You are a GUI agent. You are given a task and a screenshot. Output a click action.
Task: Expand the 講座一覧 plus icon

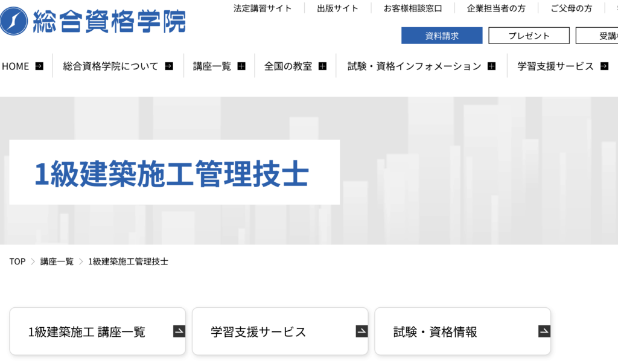pyautogui.click(x=241, y=66)
